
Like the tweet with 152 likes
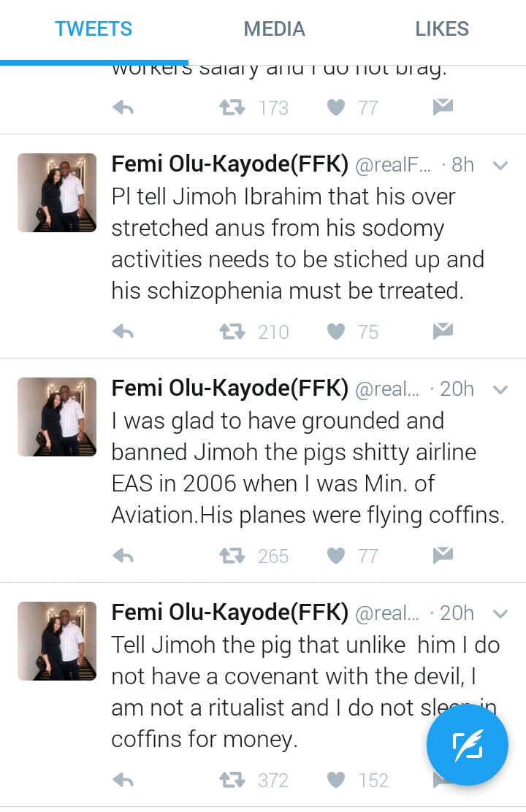[x=335, y=781]
